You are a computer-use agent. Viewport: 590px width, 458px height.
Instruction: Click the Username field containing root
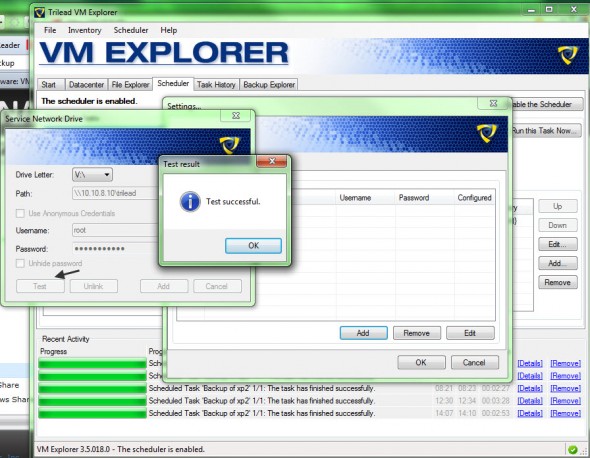pos(115,230)
